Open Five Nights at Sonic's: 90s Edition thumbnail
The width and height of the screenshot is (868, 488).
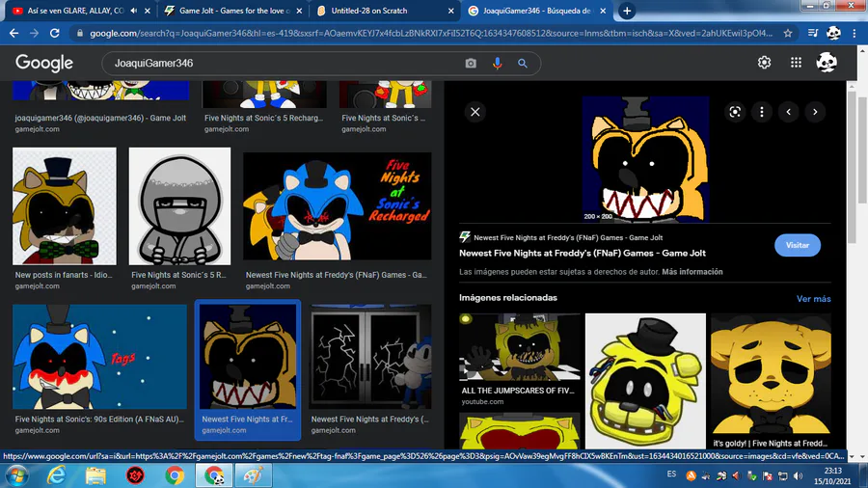pyautogui.click(x=99, y=356)
